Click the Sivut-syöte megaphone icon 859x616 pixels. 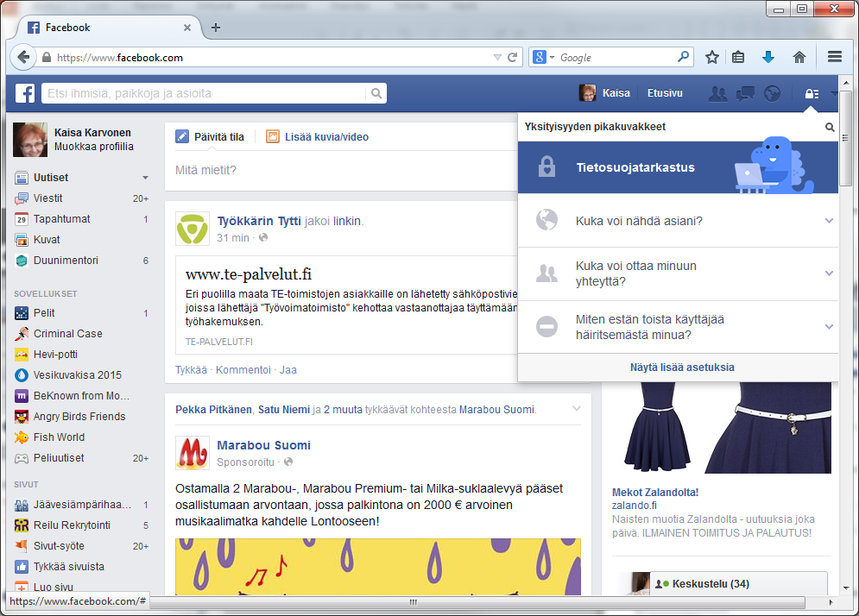tap(22, 546)
